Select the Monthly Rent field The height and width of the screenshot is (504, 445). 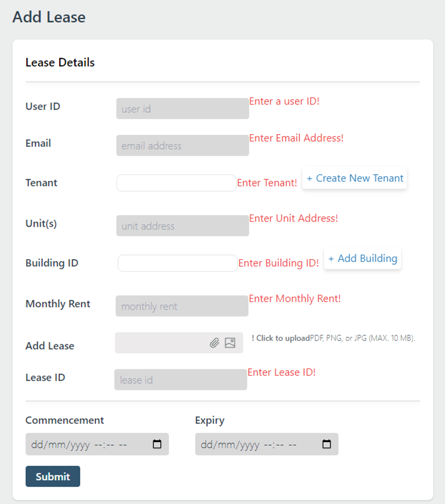tap(182, 305)
